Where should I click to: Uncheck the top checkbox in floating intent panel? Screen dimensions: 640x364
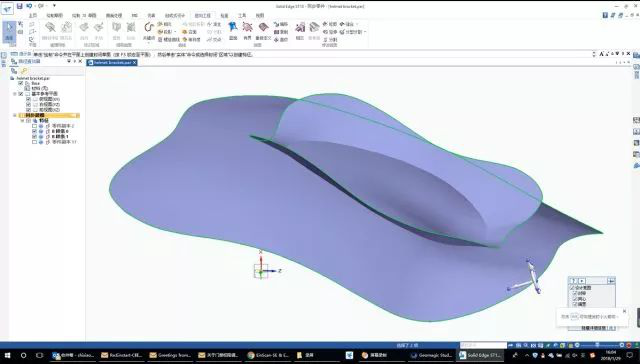(572, 288)
